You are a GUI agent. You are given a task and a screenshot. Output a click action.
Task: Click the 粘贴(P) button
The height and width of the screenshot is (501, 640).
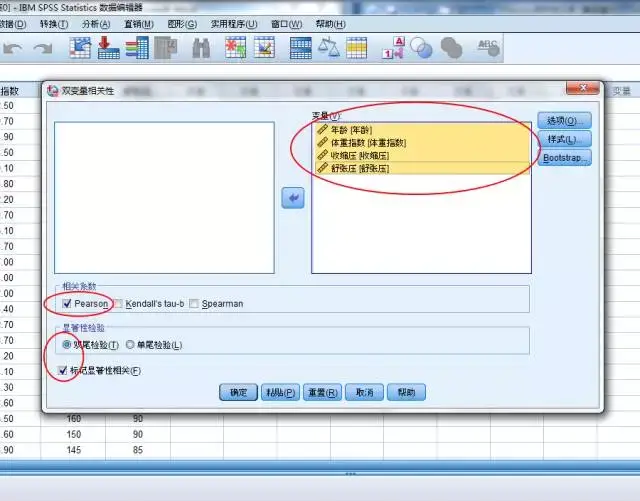(x=280, y=392)
